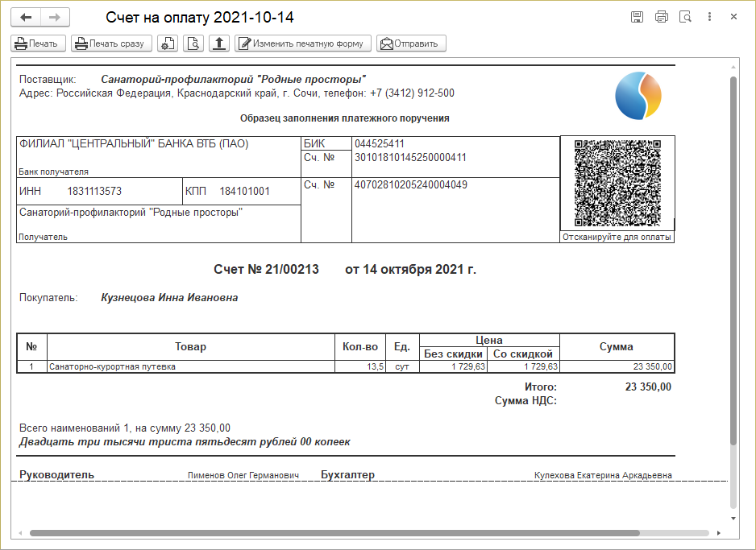
Task: Click the upload arrow icon in toolbar
Action: (219, 43)
